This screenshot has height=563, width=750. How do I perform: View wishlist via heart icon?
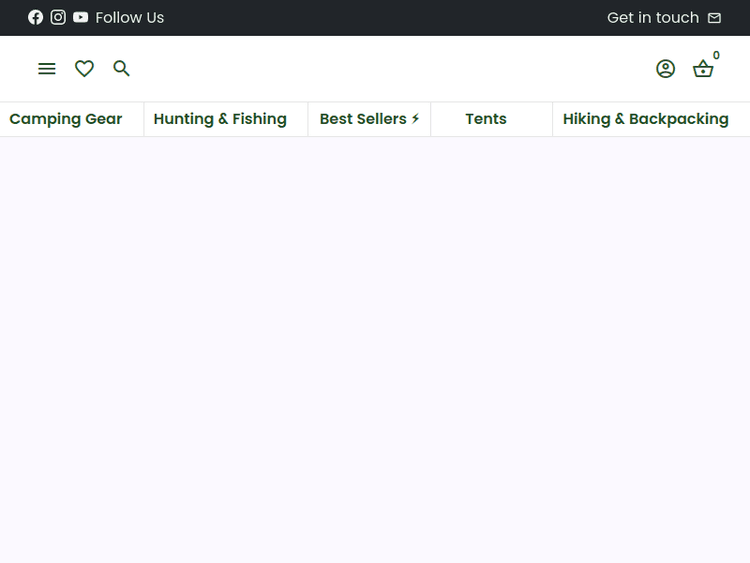click(x=84, y=68)
